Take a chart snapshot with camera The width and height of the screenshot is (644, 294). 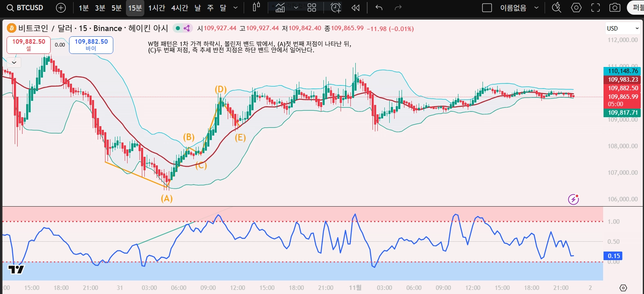coord(615,7)
